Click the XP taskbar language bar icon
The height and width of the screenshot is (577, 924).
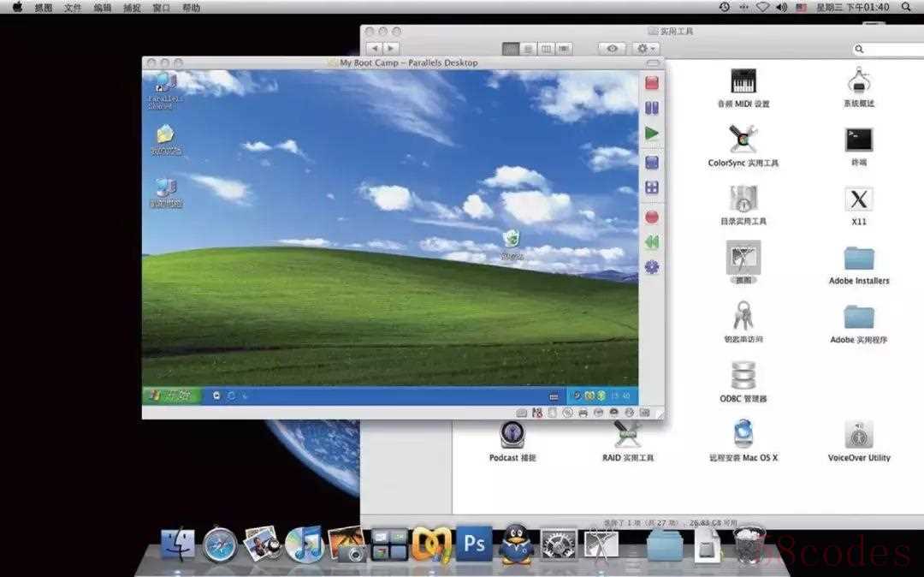click(554, 396)
